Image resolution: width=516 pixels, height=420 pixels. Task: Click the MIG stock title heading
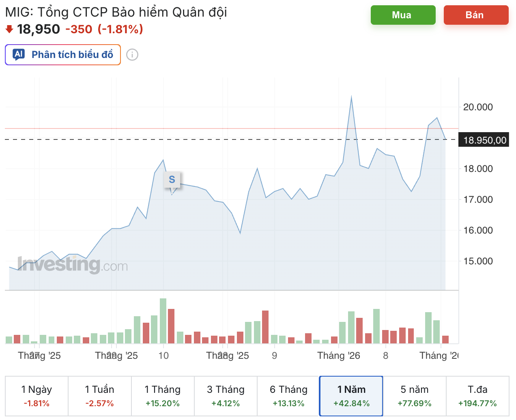pyautogui.click(x=116, y=12)
